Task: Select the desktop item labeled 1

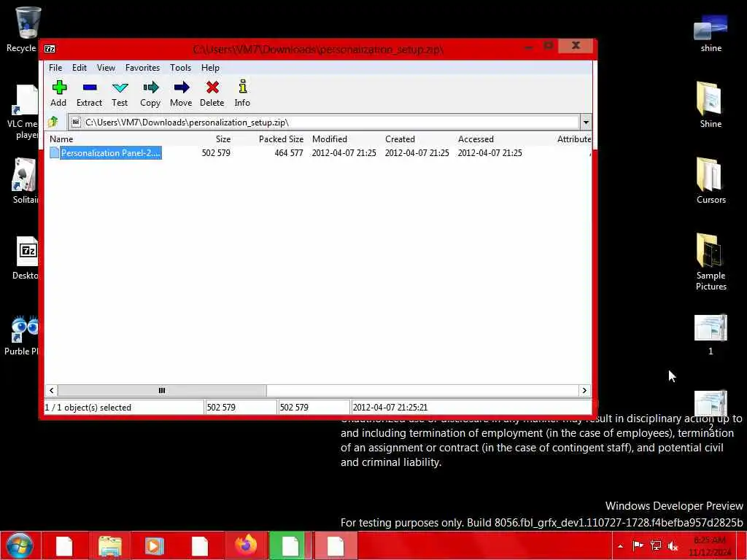Action: (711, 334)
